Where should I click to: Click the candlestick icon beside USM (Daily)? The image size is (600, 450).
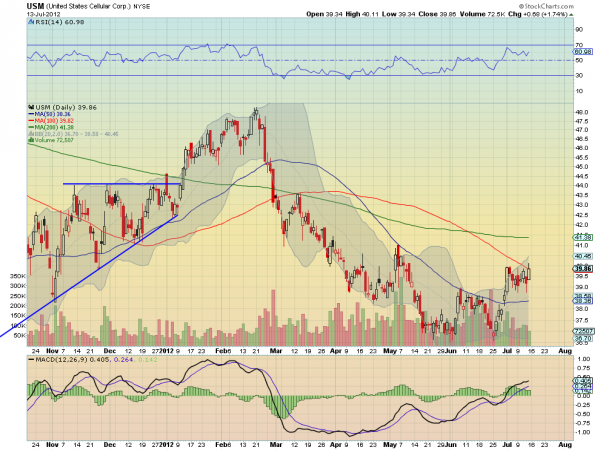pyautogui.click(x=31, y=108)
